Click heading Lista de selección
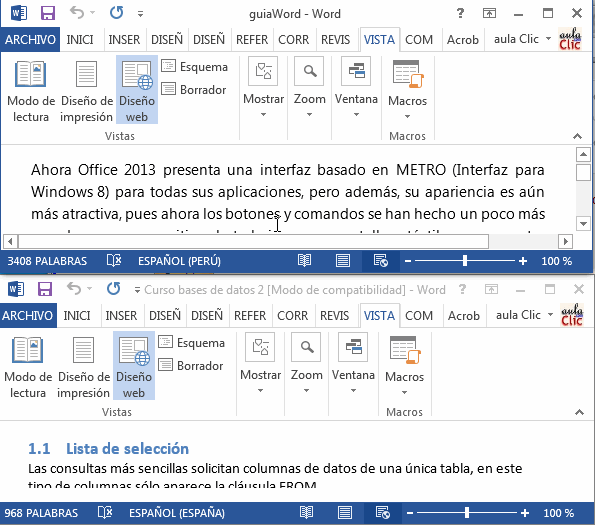Viewport: 595px width, 525px height. click(127, 449)
